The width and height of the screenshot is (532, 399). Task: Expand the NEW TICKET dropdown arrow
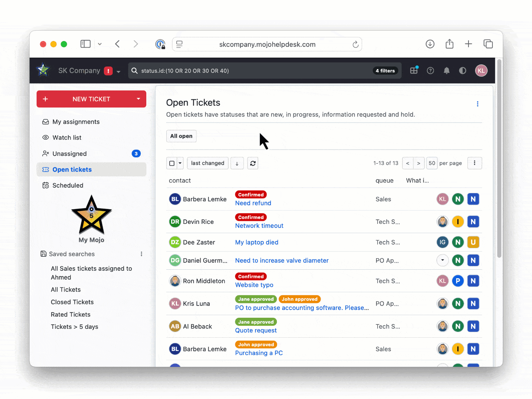pos(139,99)
